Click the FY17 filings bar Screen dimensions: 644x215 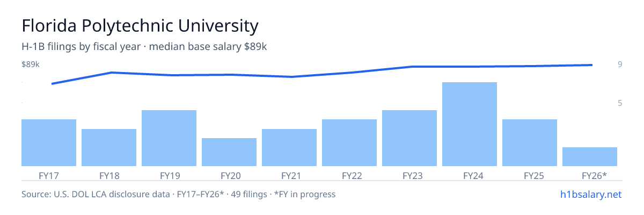point(49,142)
